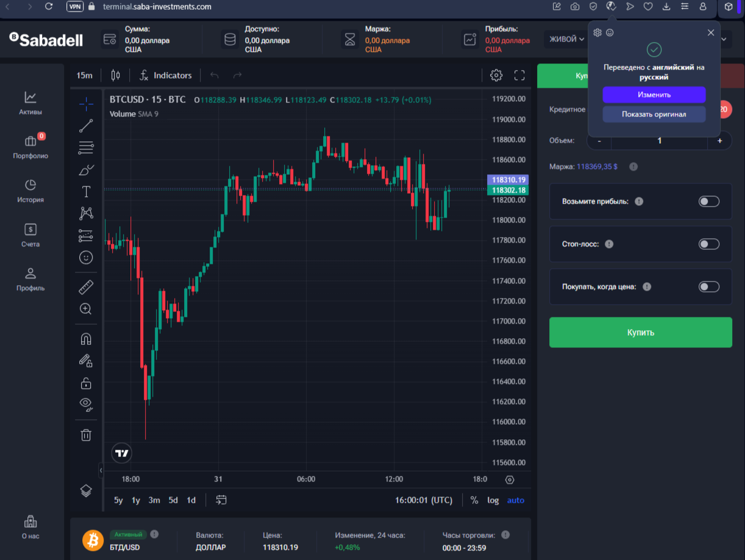
Task: Toggle percent scale mode
Action: tap(474, 500)
